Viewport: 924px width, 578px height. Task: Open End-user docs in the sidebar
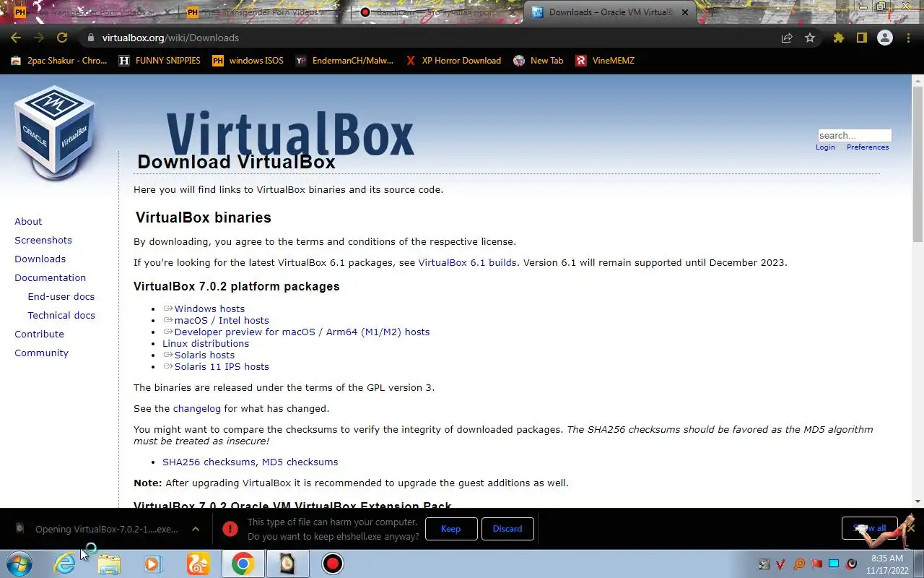(61, 296)
